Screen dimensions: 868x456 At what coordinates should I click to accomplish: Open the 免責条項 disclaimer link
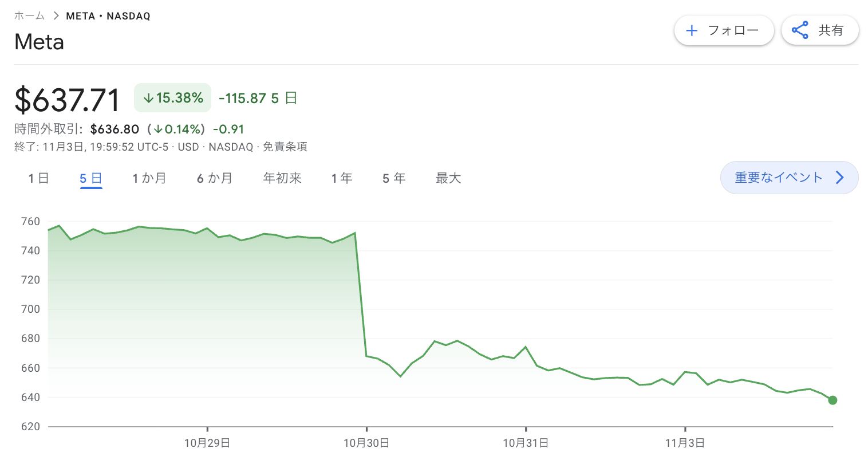(x=285, y=147)
